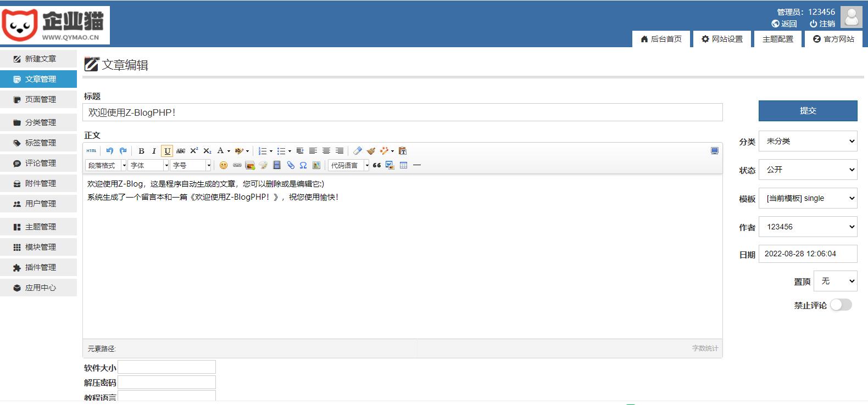
Task: Attach a file with the paperclip icon
Action: [x=290, y=165]
